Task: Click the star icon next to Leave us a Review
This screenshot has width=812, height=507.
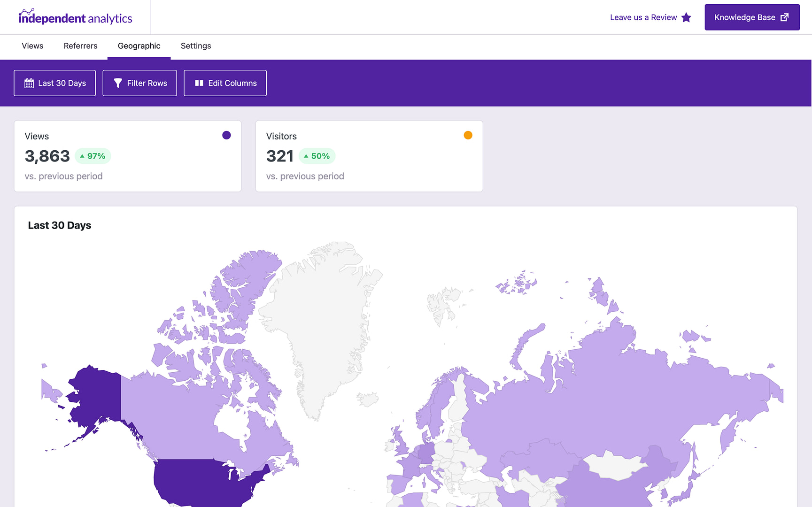Action: tap(687, 17)
